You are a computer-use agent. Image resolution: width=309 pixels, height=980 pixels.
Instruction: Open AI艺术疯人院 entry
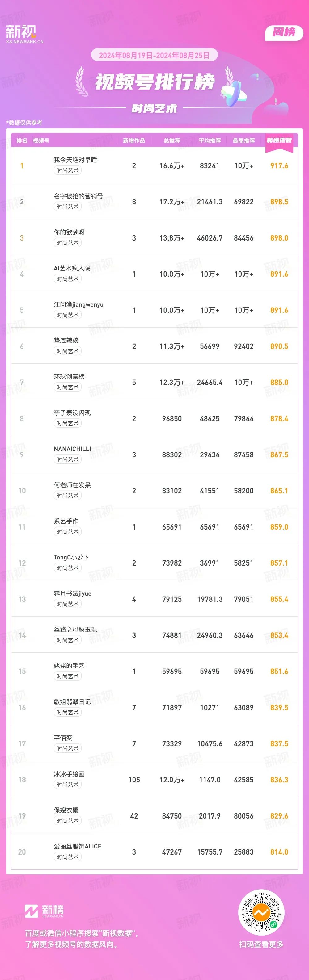pyautogui.click(x=72, y=268)
